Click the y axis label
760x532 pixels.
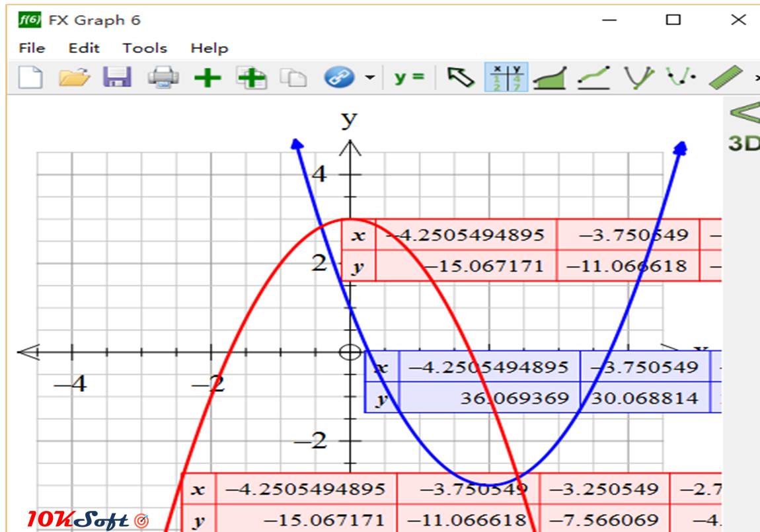[349, 118]
